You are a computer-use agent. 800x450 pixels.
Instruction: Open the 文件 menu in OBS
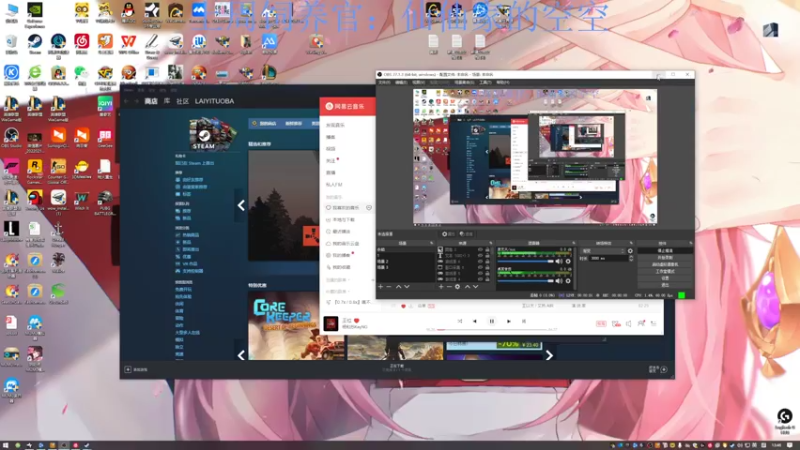[x=384, y=82]
